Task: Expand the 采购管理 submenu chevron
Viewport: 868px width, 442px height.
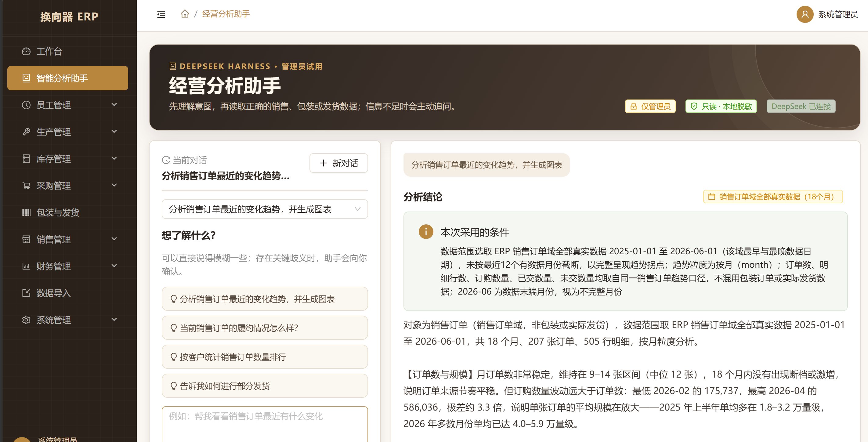Action: point(114,185)
